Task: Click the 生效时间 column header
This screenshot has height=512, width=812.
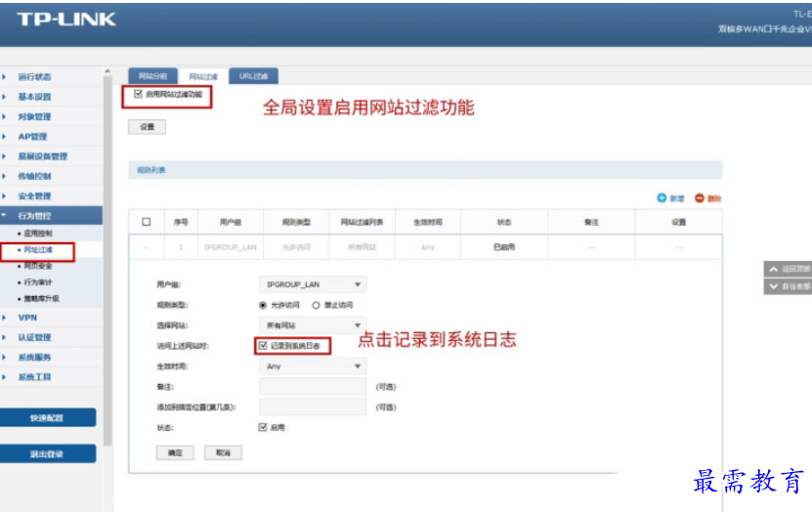Action: pyautogui.click(x=428, y=222)
